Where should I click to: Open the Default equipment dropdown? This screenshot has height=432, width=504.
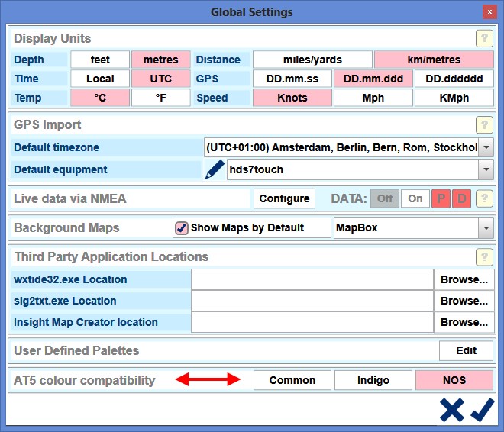486,169
